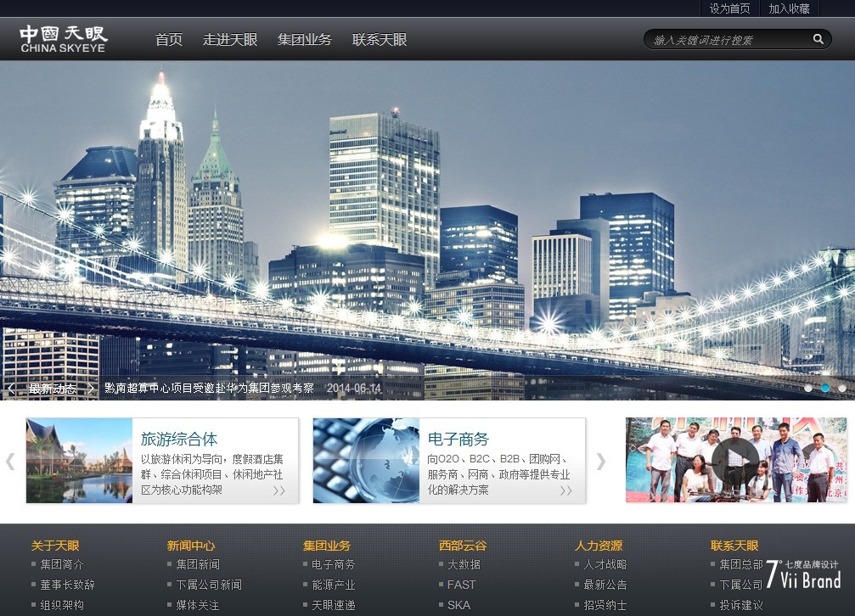The height and width of the screenshot is (616, 855).
Task: Click the 中國天眼 China Skyeye logo
Action: click(64, 39)
